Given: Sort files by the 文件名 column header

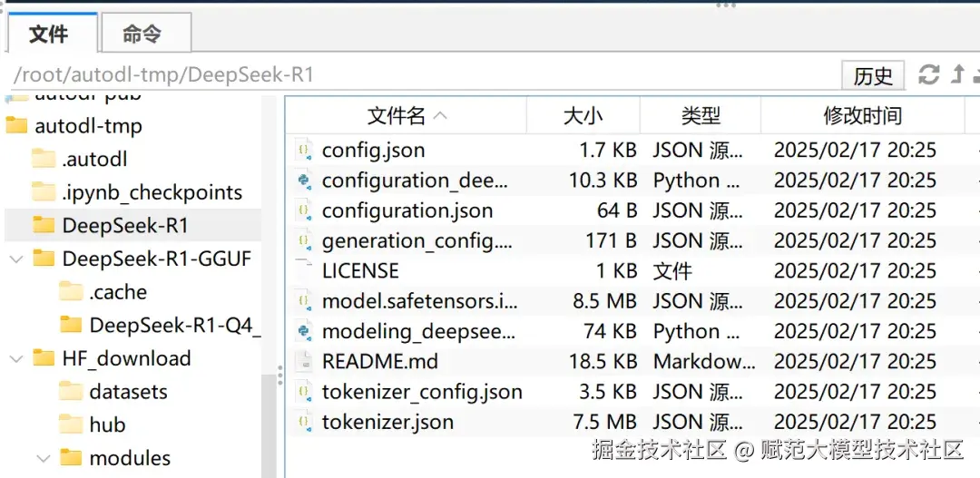Looking at the screenshot, I should [x=397, y=116].
